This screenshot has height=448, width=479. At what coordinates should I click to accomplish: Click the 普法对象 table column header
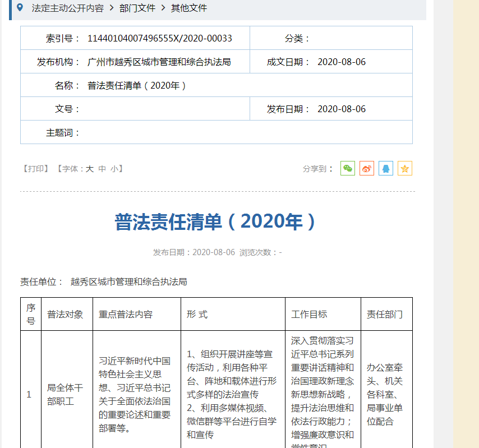[65, 314]
